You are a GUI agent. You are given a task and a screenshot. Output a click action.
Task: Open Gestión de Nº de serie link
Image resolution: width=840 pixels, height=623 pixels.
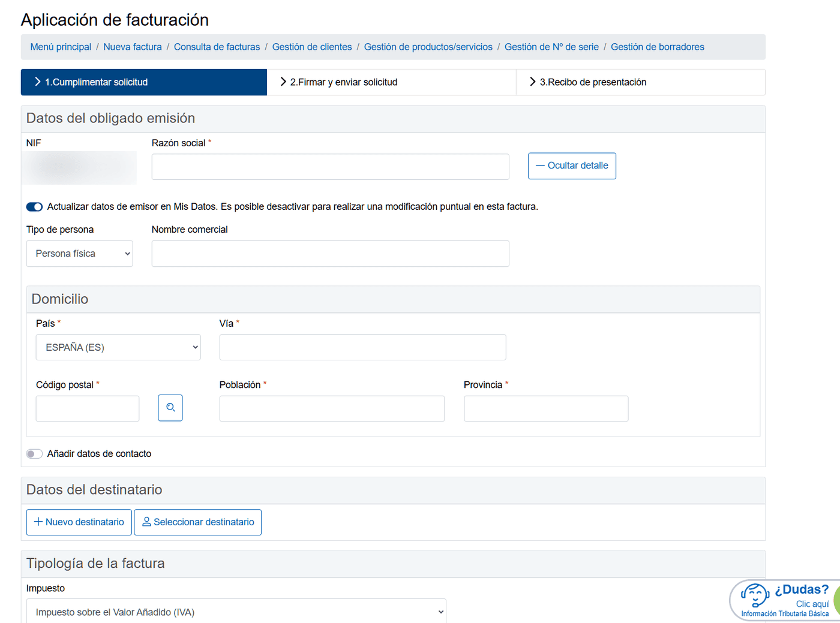pyautogui.click(x=551, y=47)
